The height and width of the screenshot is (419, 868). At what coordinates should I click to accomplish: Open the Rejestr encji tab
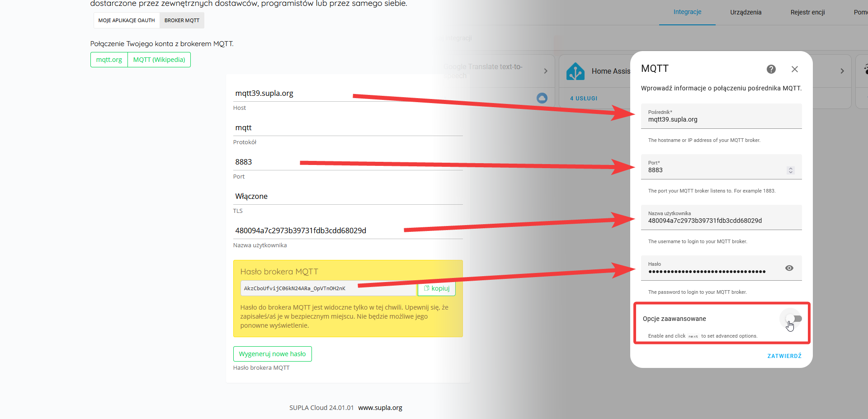click(808, 12)
